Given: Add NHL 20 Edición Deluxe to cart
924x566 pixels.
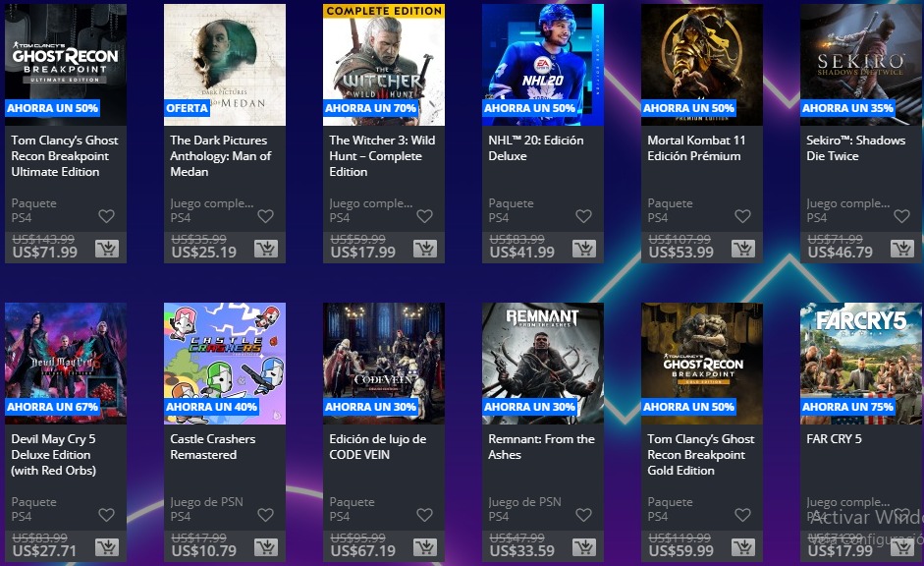Looking at the screenshot, I should [584, 249].
